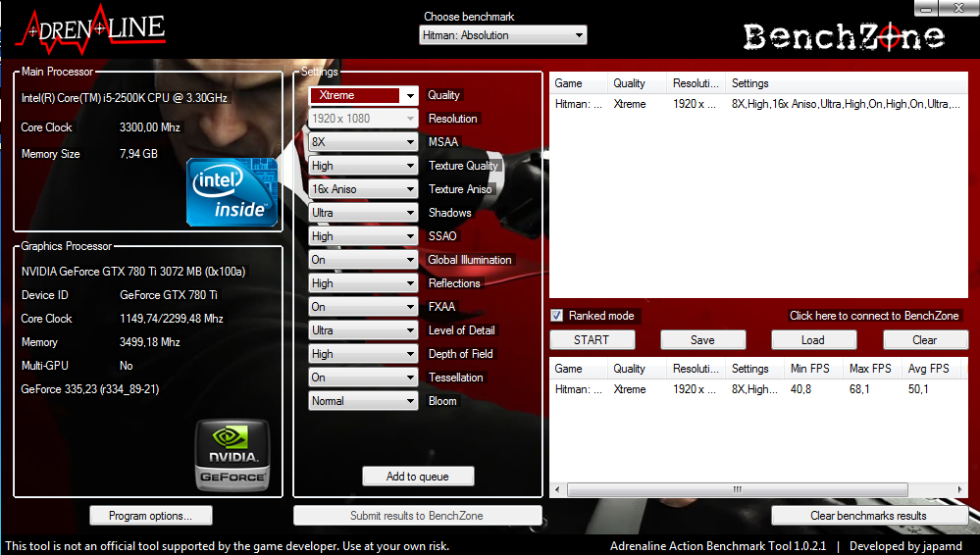Click the Settings column header in queue list
Viewport: 980px width, 555px height.
click(847, 83)
